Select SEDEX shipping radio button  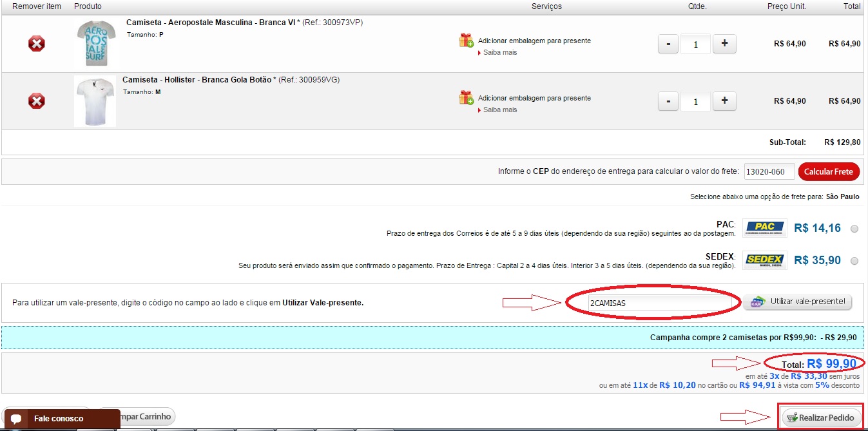[x=854, y=261]
